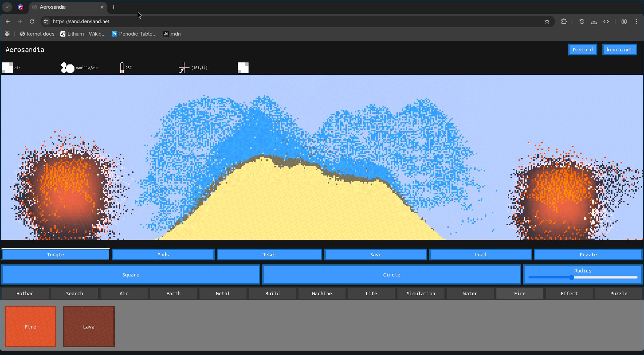Click the pinned tab icon left of Aerosandia
This screenshot has height=355, width=644.
pos(20,7)
